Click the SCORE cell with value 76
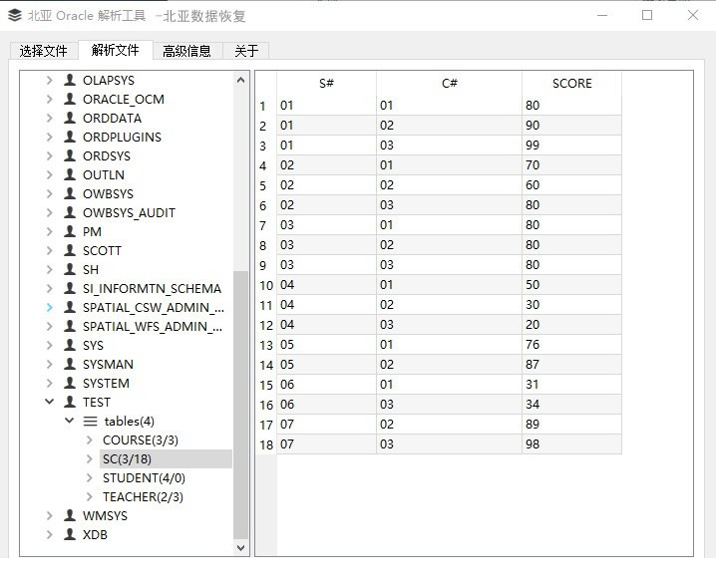The height and width of the screenshot is (588, 716). click(x=571, y=345)
